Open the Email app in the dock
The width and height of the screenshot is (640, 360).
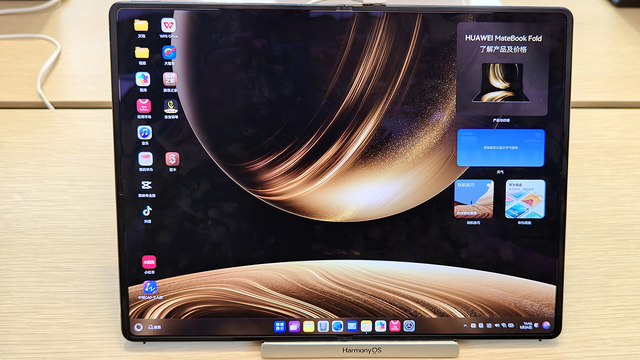(x=352, y=326)
